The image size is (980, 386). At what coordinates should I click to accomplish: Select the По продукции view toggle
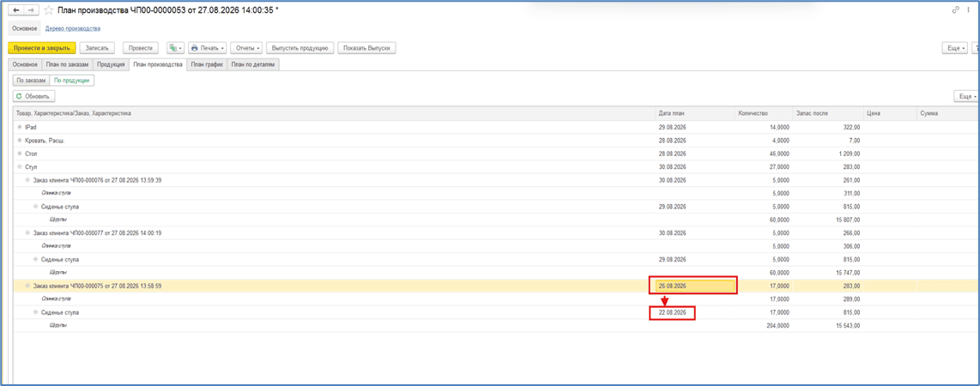point(72,81)
